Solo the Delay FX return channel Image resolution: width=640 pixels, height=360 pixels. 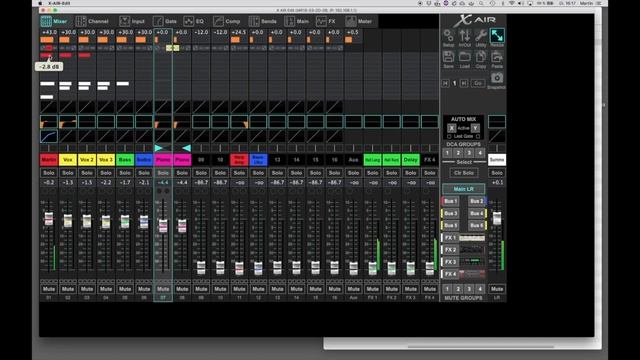411,173
